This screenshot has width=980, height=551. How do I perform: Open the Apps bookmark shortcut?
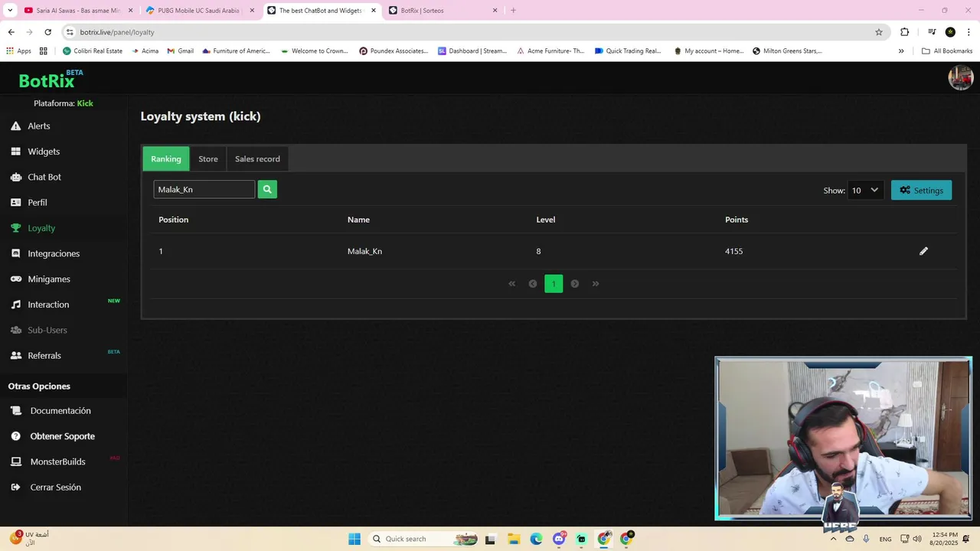pyautogui.click(x=18, y=51)
